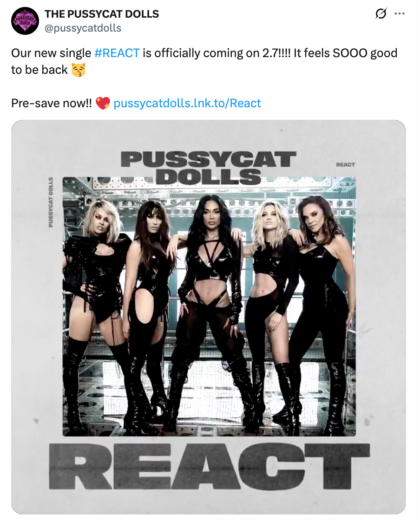This screenshot has height=521, width=420.
Task: Open the pussycatdolls.lnk.to/React pre-save link
Action: (x=188, y=103)
